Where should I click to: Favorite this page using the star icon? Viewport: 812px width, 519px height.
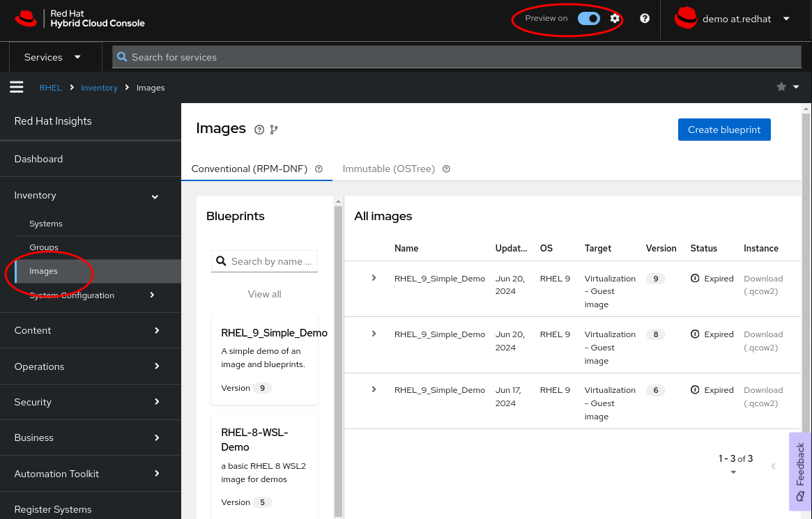pyautogui.click(x=781, y=86)
